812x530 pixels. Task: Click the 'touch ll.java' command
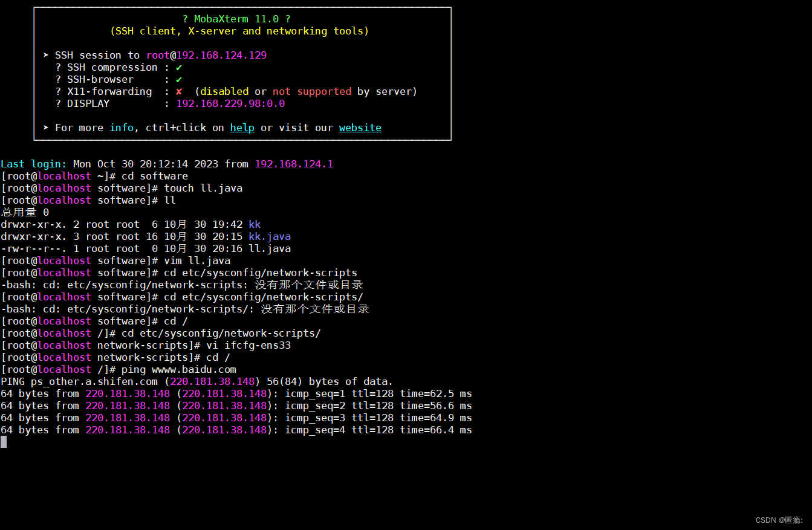coord(203,188)
